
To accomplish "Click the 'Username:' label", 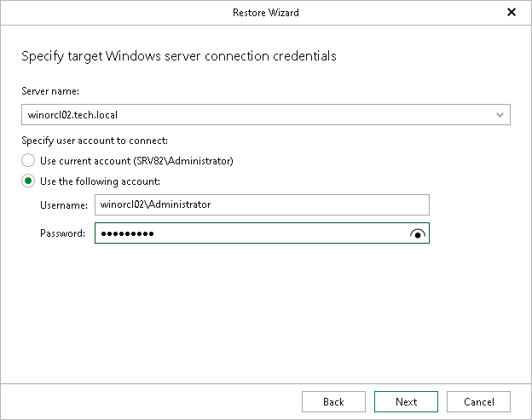I will (64, 205).
